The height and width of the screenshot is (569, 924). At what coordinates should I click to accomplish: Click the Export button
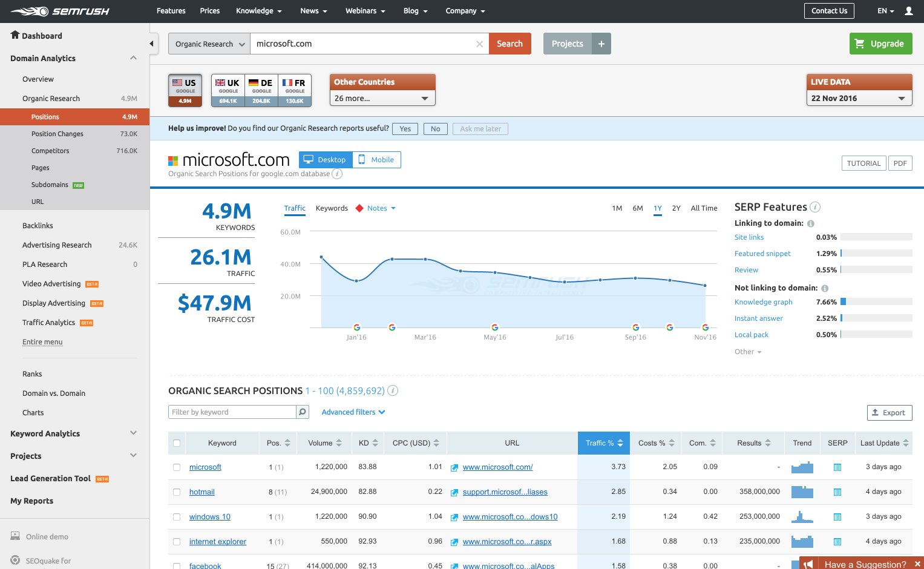tap(890, 413)
